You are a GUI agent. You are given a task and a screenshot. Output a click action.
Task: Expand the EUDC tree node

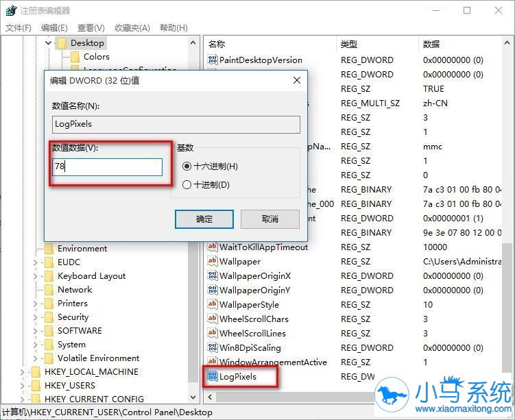35,262
